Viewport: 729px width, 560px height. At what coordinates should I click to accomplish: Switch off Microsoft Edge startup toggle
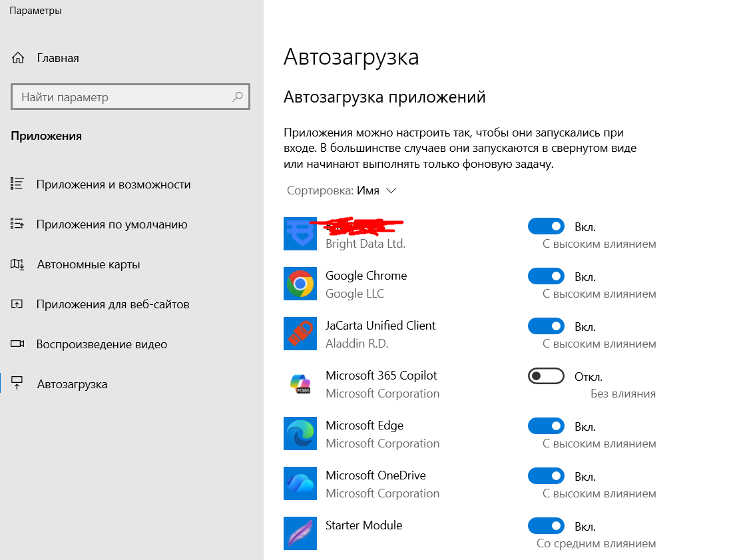547,426
